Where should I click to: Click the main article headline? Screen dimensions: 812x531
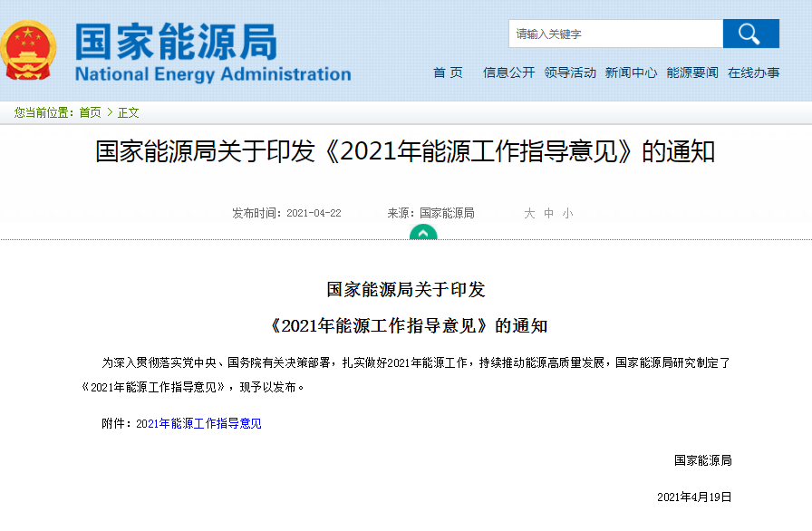pyautogui.click(x=405, y=151)
